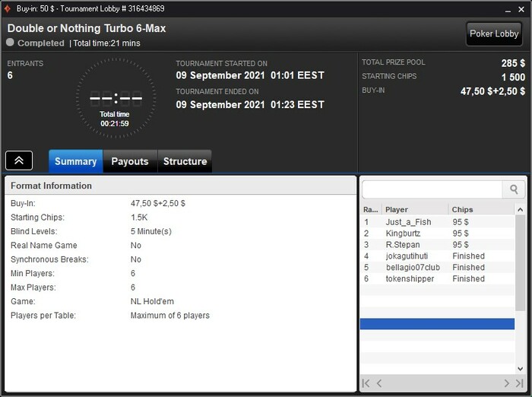Go to previous page of players
This screenshot has width=532, height=397.
pos(379,383)
